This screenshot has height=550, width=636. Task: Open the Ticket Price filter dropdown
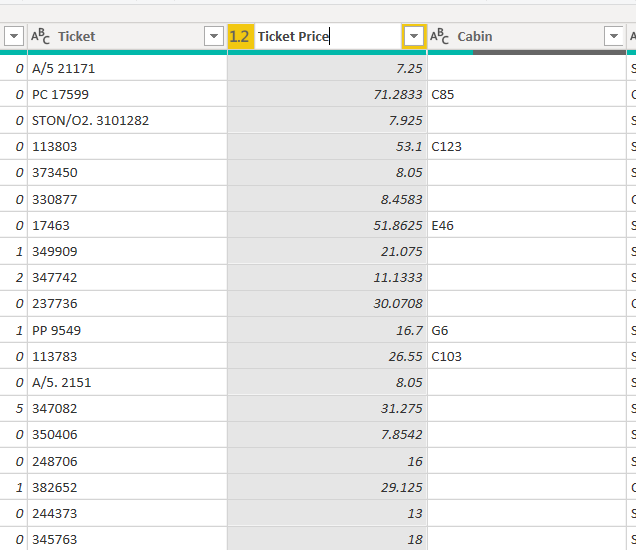click(x=414, y=37)
